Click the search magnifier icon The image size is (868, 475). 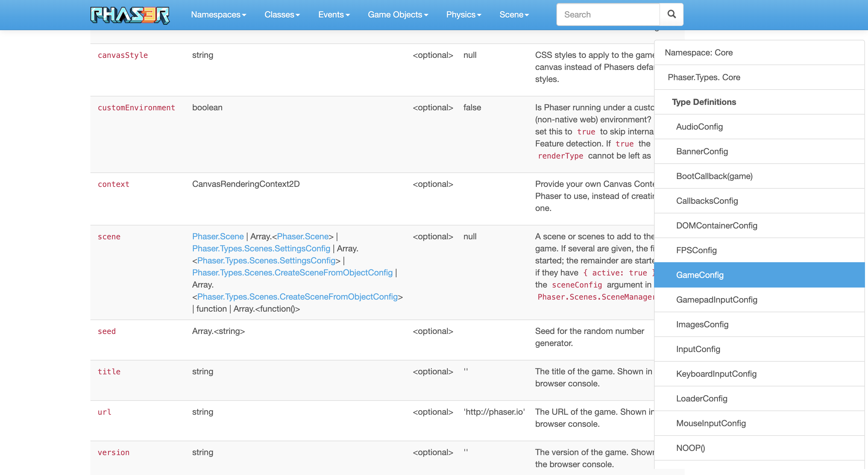pos(671,14)
